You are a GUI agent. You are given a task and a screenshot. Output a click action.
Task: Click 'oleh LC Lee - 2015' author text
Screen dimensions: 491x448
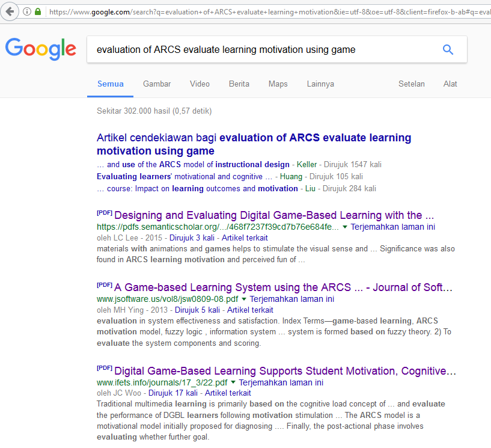pos(129,238)
